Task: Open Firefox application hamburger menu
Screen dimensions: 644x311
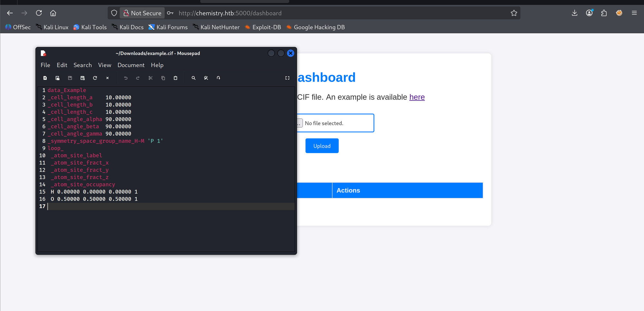Action: tap(634, 13)
